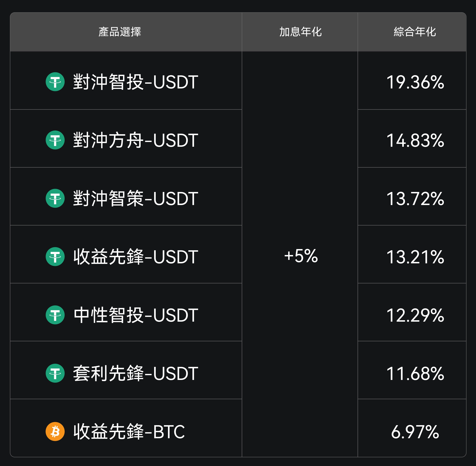Click Bitcoin icon beside 收益先鋒-BTC
Screen dimensions: 476x466
pyautogui.click(x=55, y=431)
